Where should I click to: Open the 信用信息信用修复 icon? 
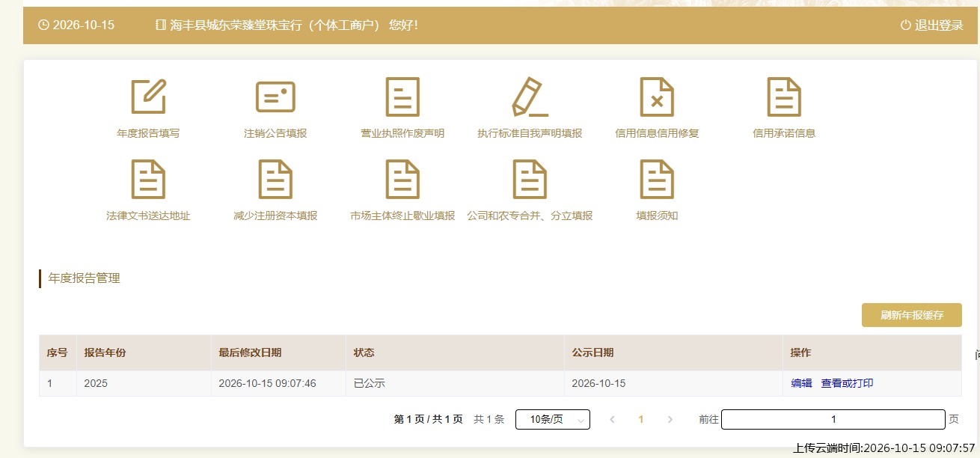pos(657,97)
